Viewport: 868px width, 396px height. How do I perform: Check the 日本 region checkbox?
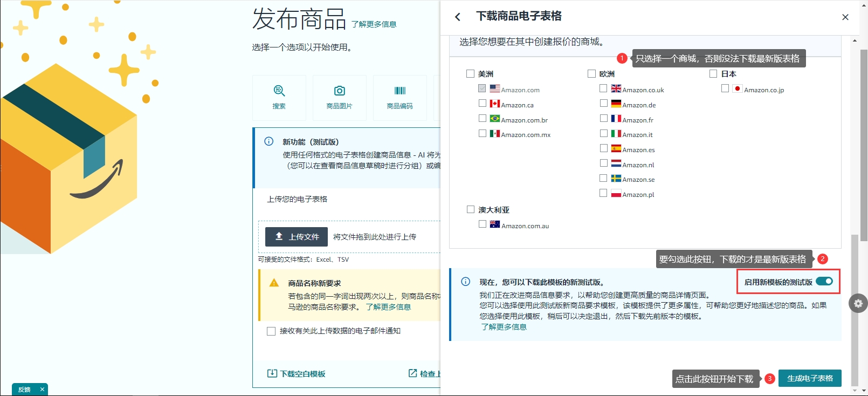pyautogui.click(x=713, y=73)
